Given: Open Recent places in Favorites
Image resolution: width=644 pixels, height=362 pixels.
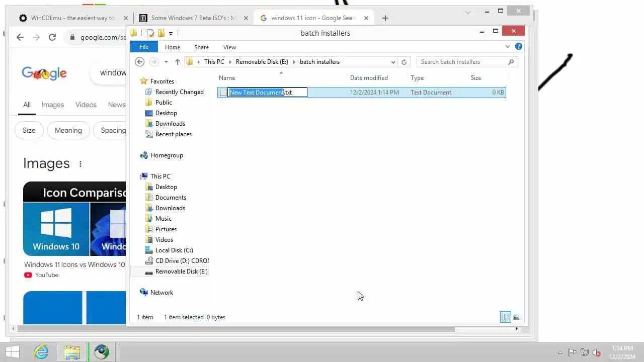Looking at the screenshot, I should click(x=173, y=134).
